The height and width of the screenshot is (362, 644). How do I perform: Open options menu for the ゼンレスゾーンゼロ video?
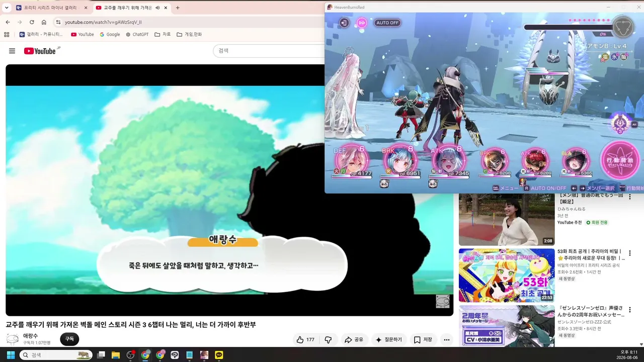[629, 310]
